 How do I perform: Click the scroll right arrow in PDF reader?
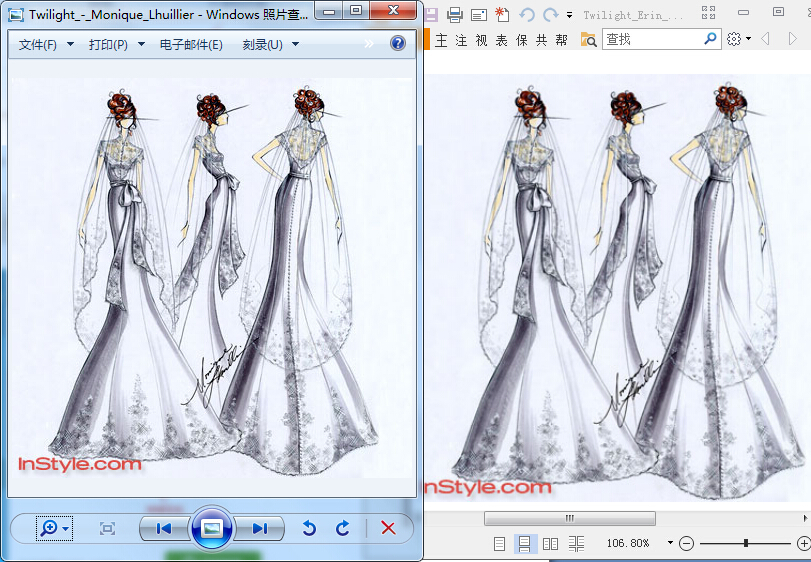[805, 518]
